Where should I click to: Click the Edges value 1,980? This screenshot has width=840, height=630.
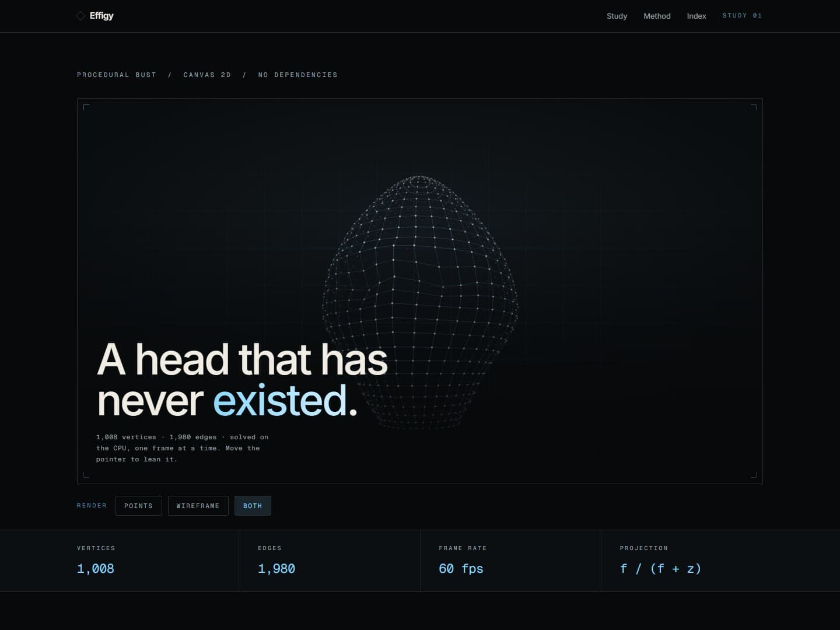276,569
